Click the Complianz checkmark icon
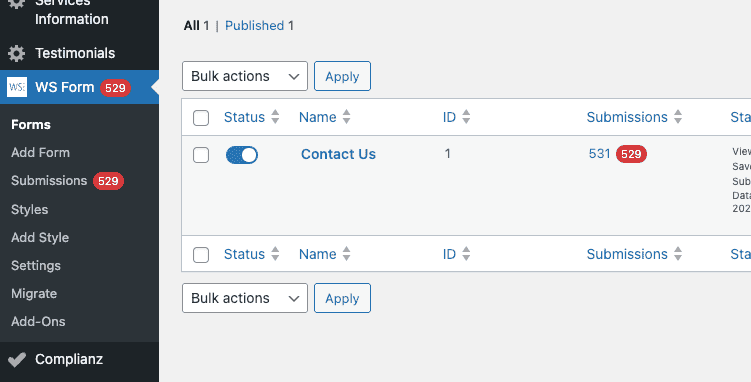751x382 pixels. 17,360
